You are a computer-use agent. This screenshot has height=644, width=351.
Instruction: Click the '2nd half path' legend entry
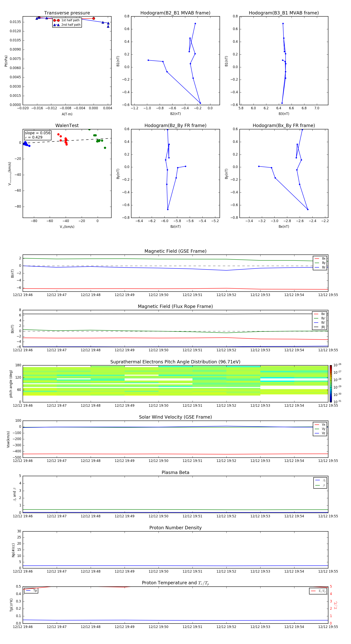(x=67, y=25)
